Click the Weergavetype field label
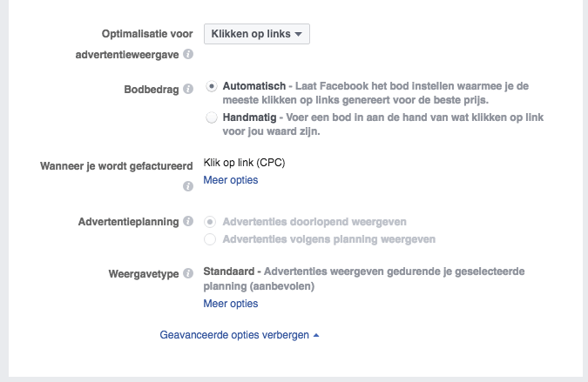 145,273
